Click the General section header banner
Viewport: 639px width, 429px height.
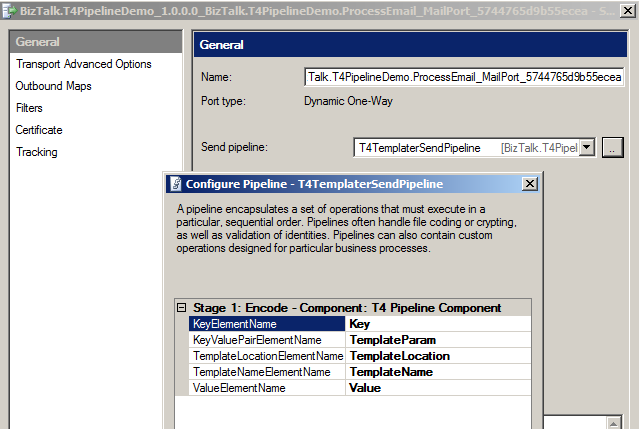(x=410, y=45)
